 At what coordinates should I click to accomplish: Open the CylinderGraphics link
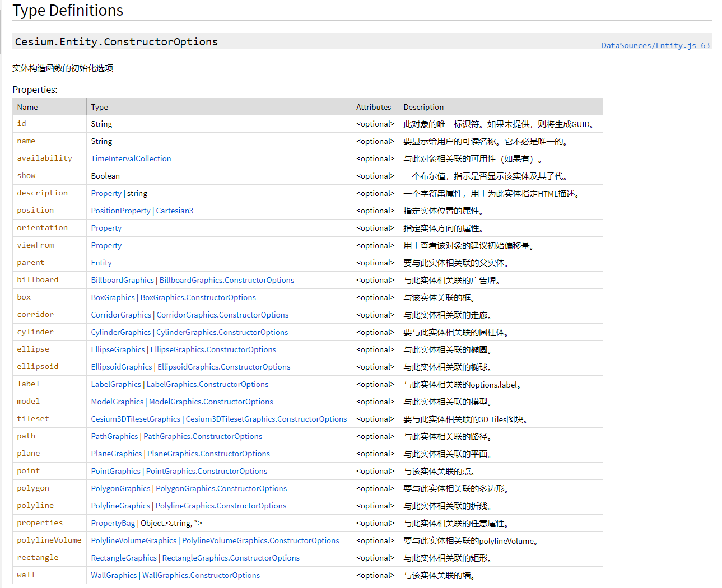121,332
